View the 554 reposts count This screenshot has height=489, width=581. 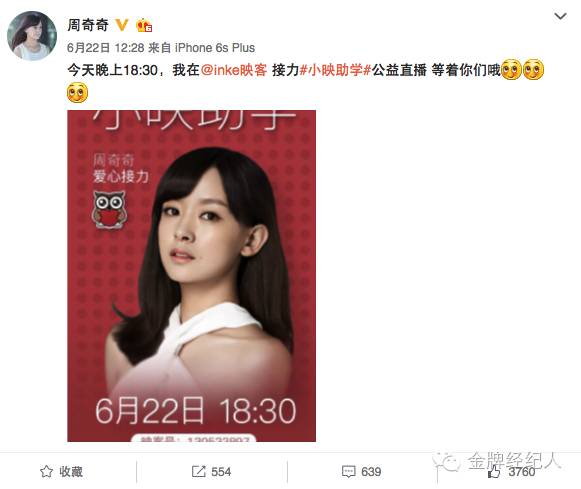tap(221, 472)
